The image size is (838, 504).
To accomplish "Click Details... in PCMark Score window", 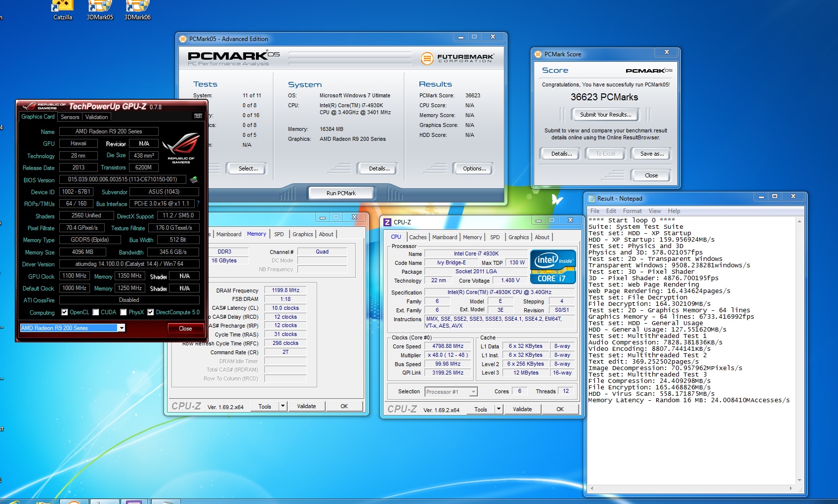I will click(x=561, y=154).
